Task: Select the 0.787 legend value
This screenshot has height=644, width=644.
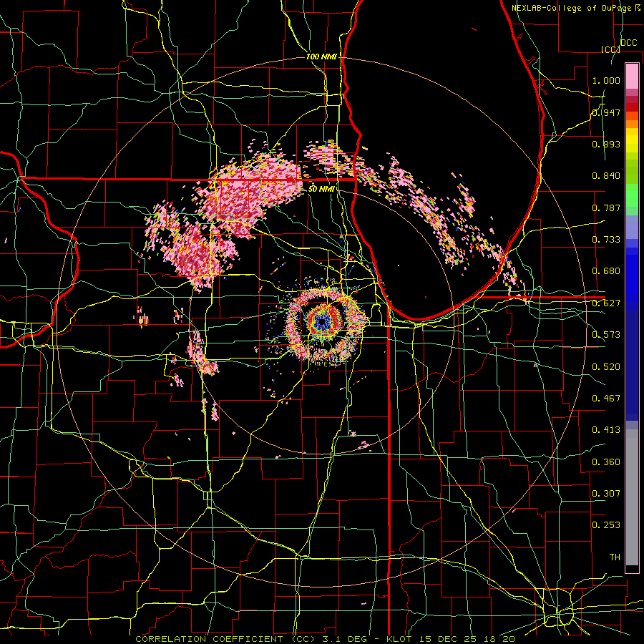Action: pos(606,208)
